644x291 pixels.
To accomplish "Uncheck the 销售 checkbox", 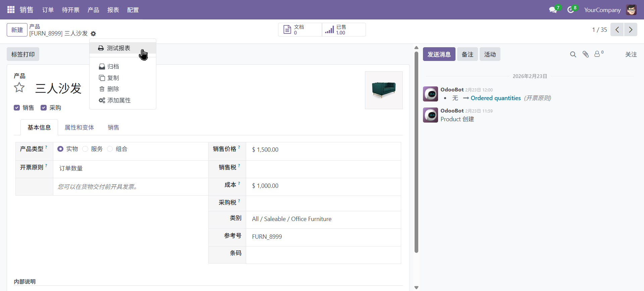I will click(17, 107).
